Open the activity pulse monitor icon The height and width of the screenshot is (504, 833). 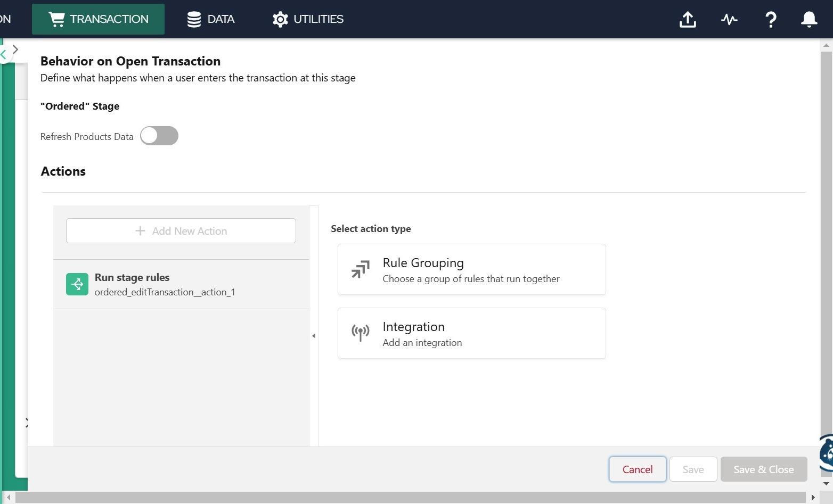(729, 19)
